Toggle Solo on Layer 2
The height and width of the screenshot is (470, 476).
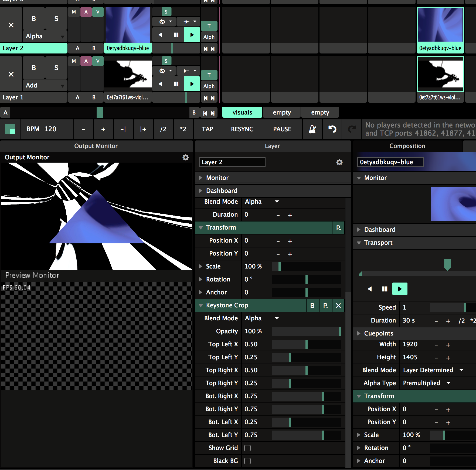56,19
